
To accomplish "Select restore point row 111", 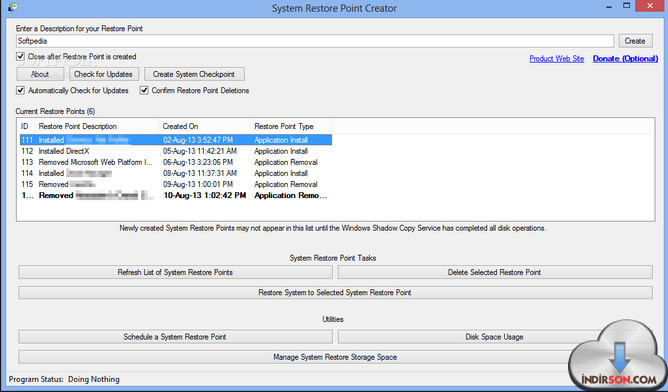I will click(x=176, y=140).
